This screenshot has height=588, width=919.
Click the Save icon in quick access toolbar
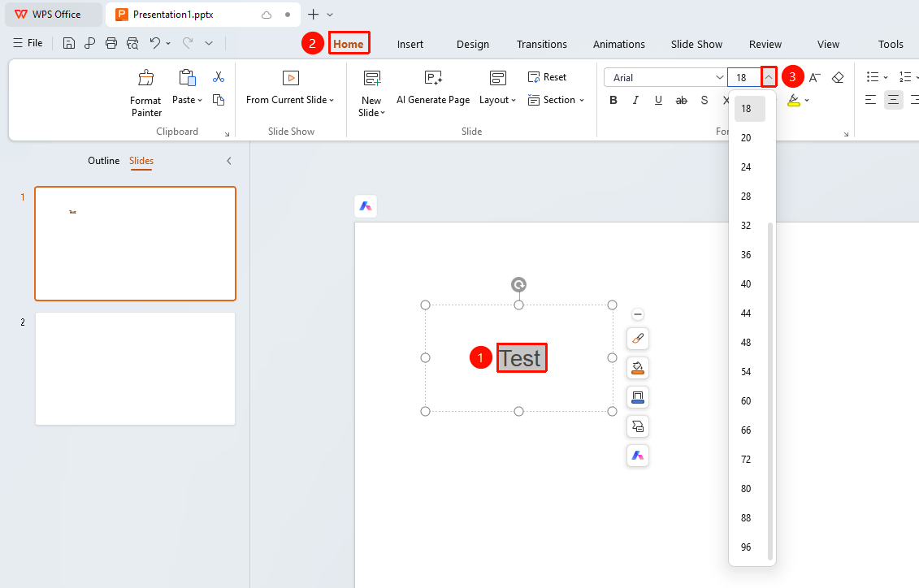tap(68, 43)
